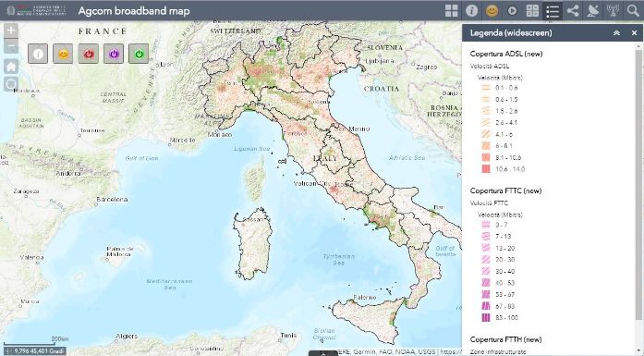The height and width of the screenshot is (356, 644).
Task: Click the FTTC 83 - 100 legend swatch
Action: tap(486, 318)
